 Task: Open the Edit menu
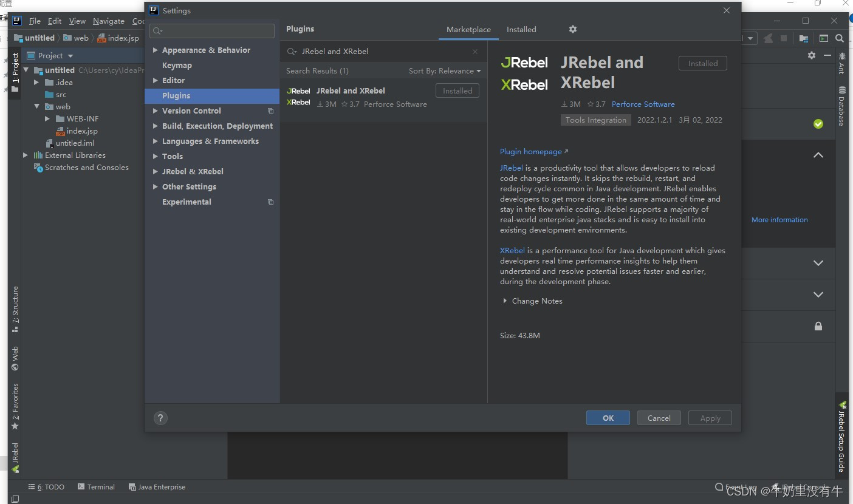[x=55, y=21]
